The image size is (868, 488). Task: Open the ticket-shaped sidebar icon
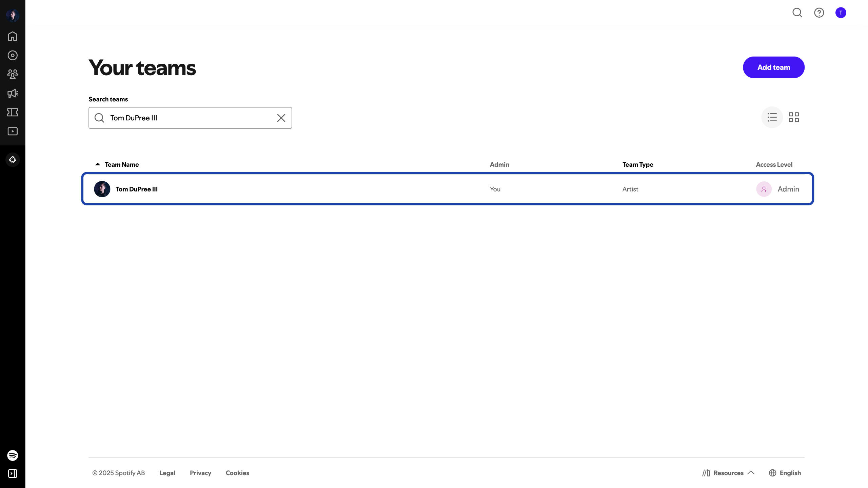pos(13,112)
